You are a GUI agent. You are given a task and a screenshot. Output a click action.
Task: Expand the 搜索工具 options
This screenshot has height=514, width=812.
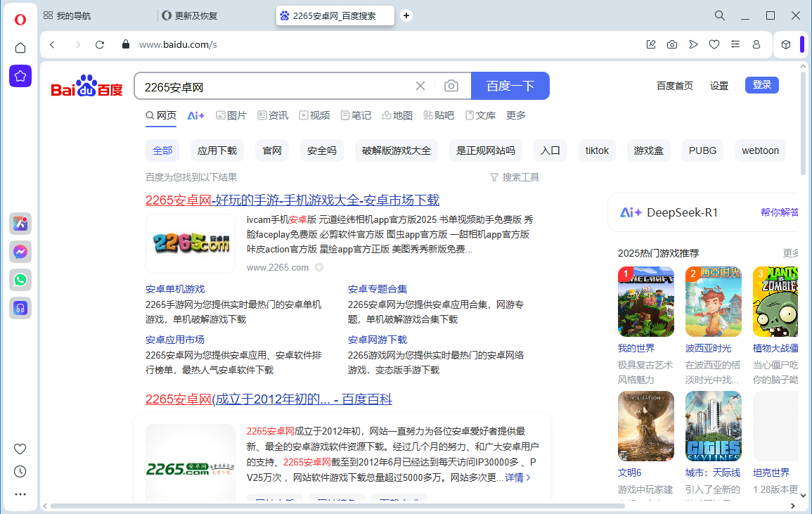[515, 177]
